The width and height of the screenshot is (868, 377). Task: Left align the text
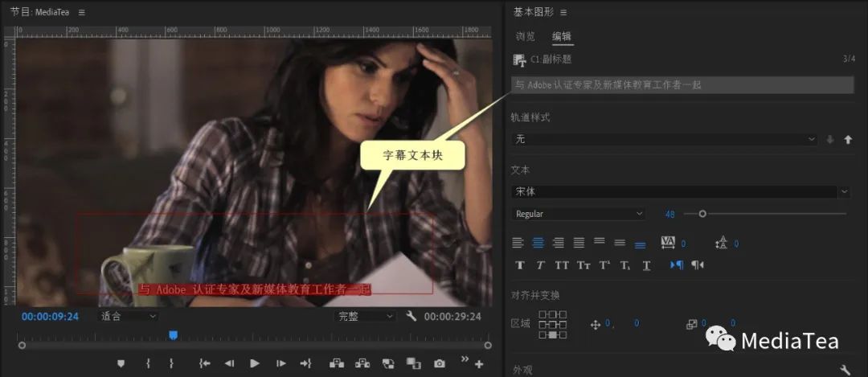click(518, 243)
